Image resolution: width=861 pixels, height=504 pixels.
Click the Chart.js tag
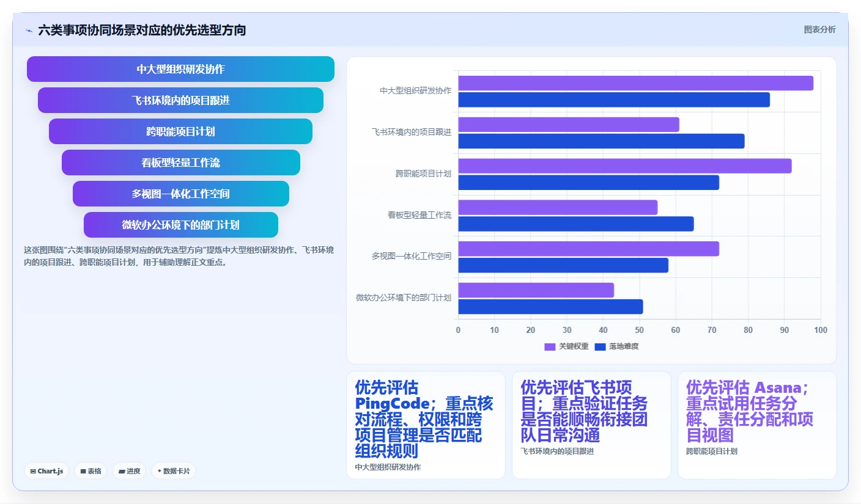point(46,471)
